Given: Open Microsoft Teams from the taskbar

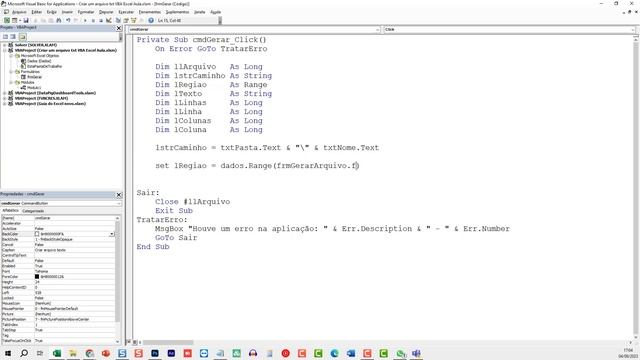Looking at the screenshot, I should [416, 353].
